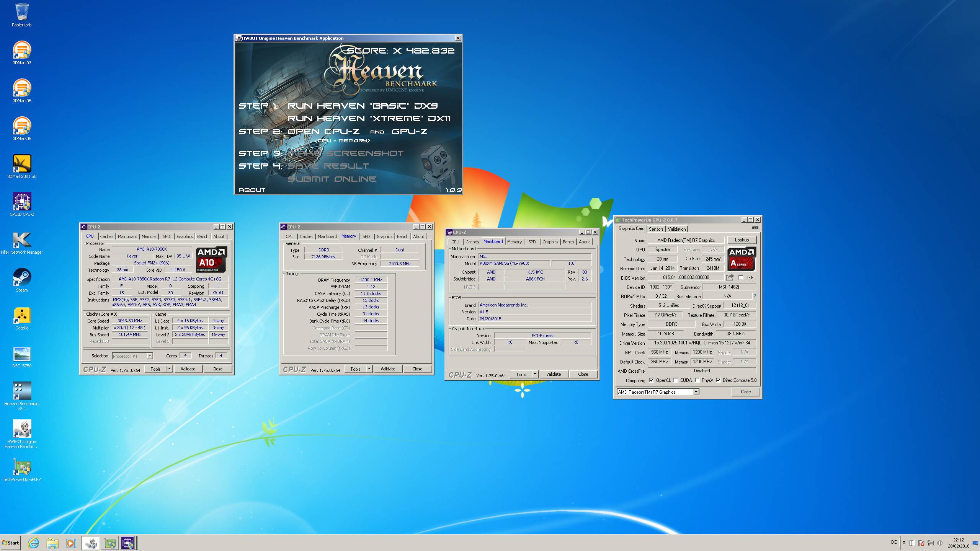Show hidden system tray icons
The height and width of the screenshot is (551, 980).
point(904,543)
